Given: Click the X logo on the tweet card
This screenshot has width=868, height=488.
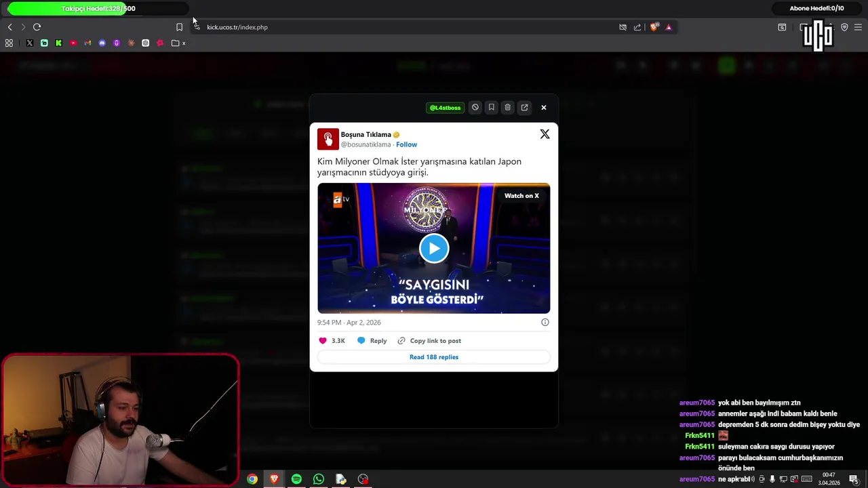Looking at the screenshot, I should 545,134.
